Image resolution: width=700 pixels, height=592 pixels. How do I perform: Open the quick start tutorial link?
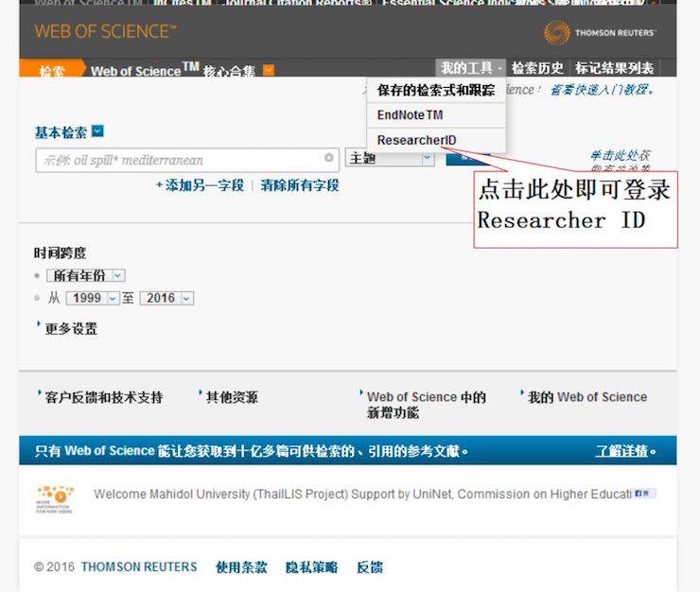click(603, 90)
